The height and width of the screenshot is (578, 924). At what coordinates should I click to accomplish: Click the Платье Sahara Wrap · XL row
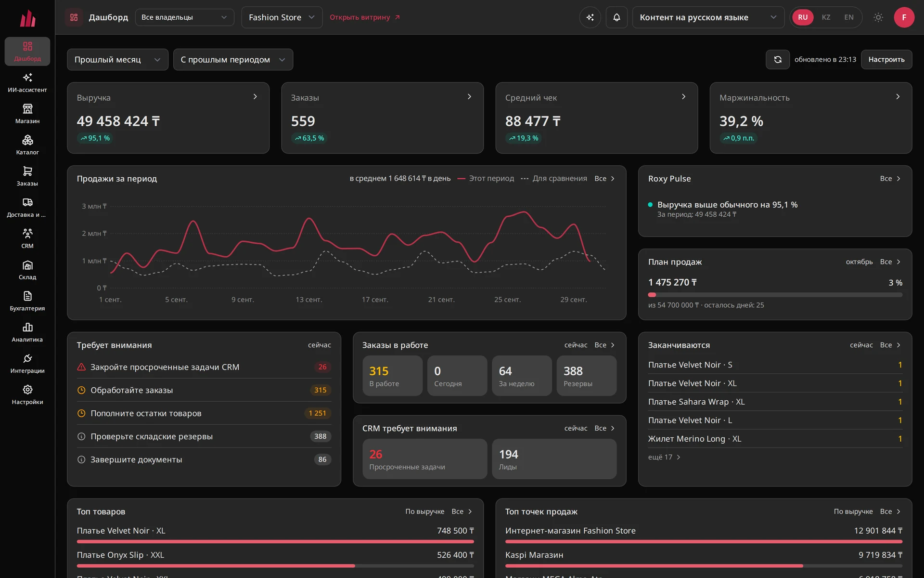775,402
